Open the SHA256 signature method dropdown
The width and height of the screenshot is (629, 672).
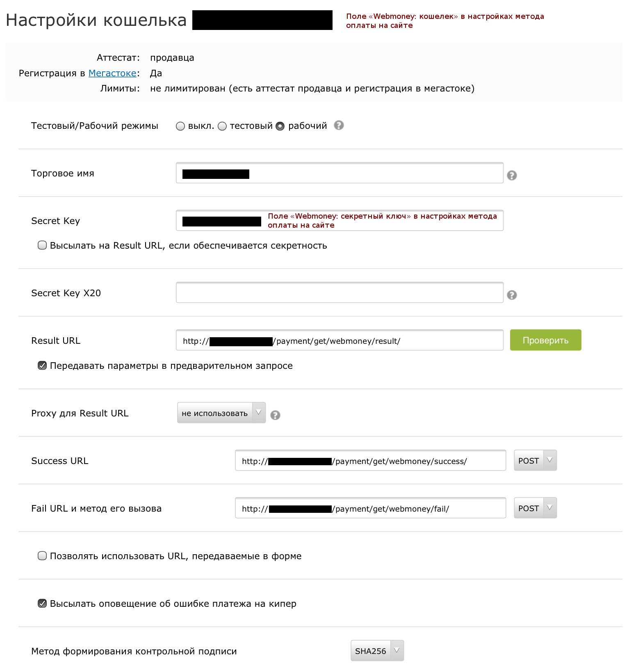(377, 651)
